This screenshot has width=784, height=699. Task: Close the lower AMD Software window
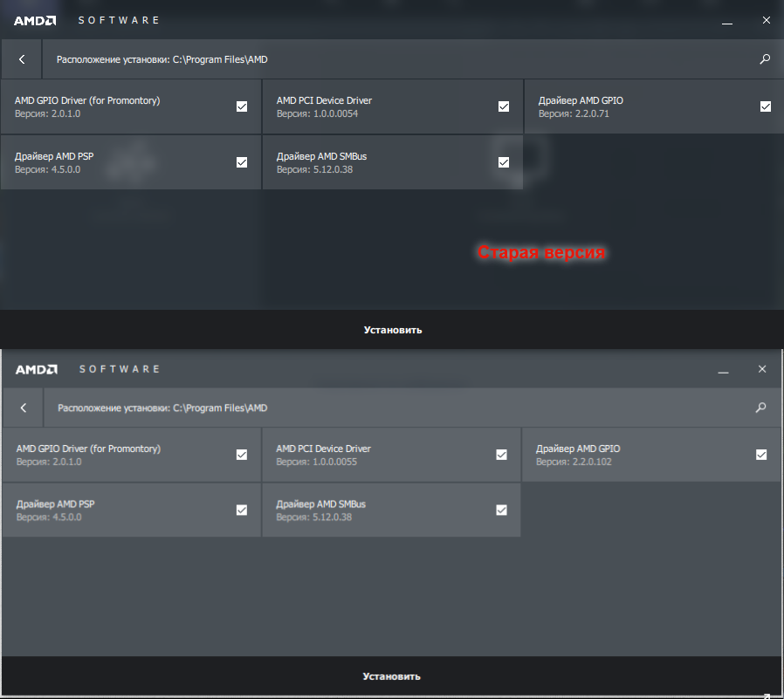tap(762, 369)
